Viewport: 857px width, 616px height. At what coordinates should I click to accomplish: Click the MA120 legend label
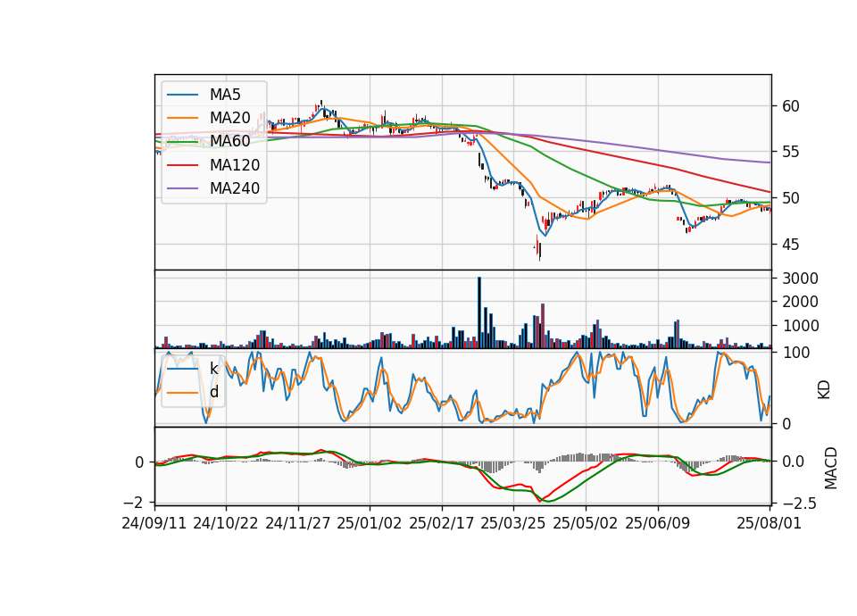235,165
